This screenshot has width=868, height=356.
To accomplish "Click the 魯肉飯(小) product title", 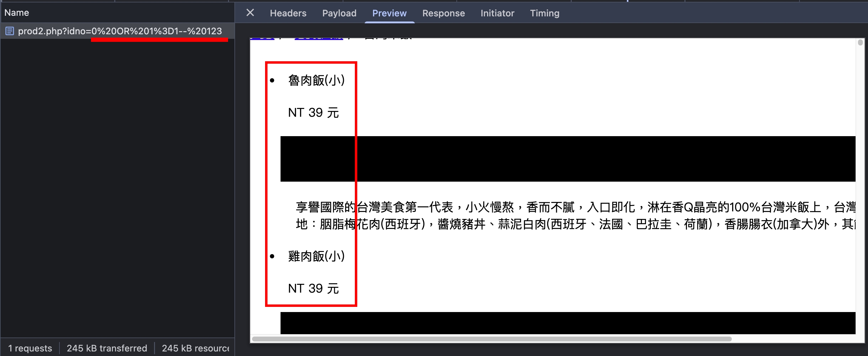I will (316, 80).
